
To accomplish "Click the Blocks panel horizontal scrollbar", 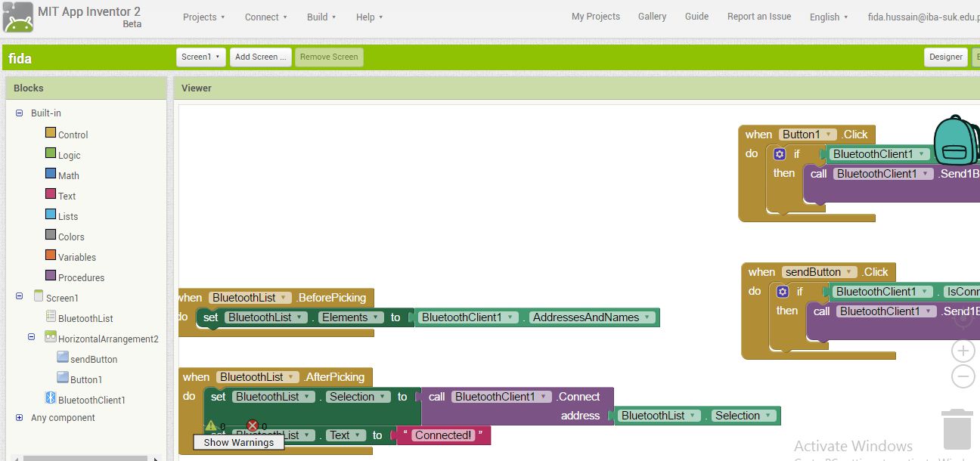I will click(85, 457).
